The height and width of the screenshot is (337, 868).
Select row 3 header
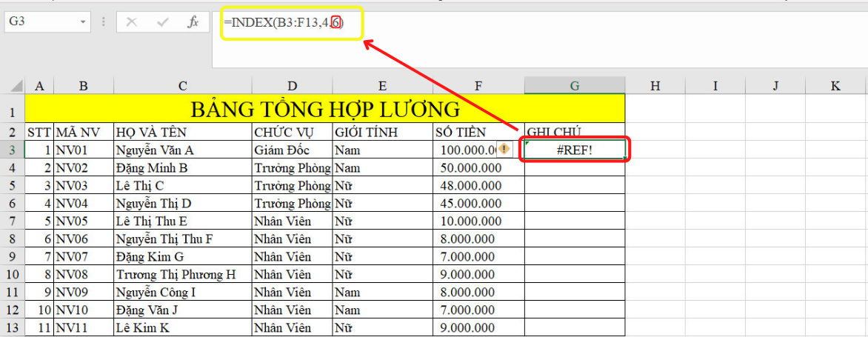click(x=12, y=150)
